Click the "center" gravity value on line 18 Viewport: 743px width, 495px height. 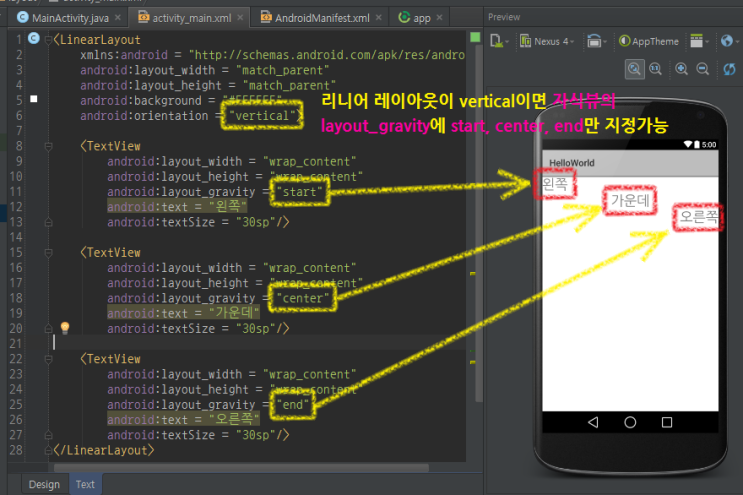[303, 298]
